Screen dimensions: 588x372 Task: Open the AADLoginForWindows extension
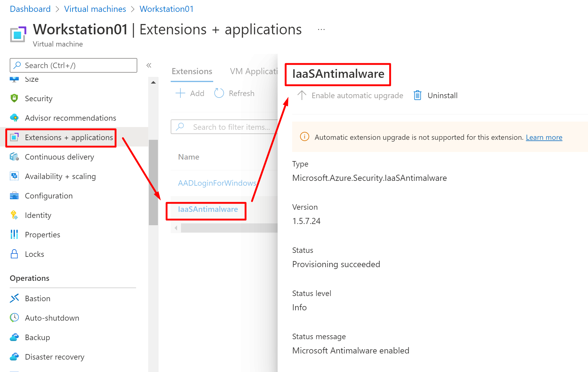pyautogui.click(x=217, y=183)
